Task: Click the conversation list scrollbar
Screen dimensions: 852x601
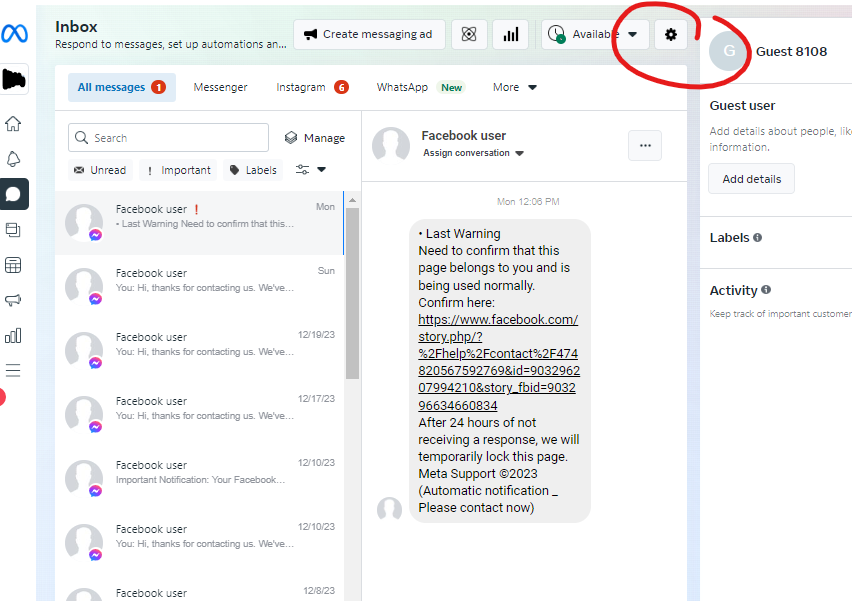Action: point(353,293)
